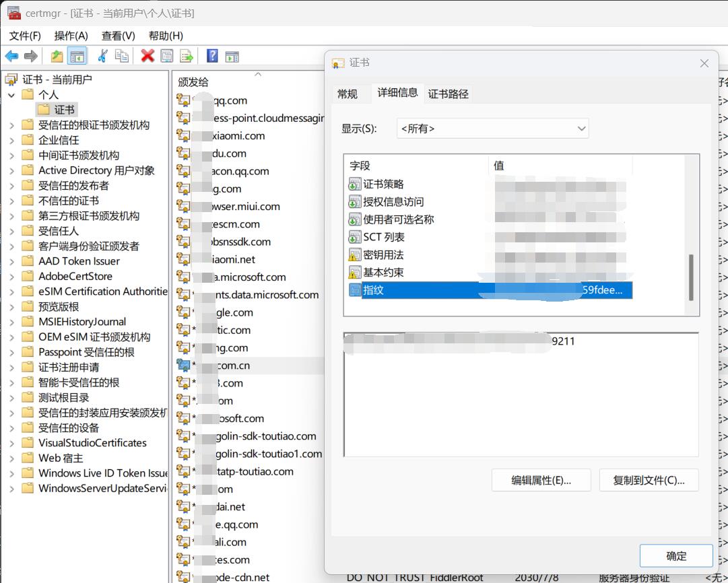Click the 复制到文件(C)... button

coord(649,480)
